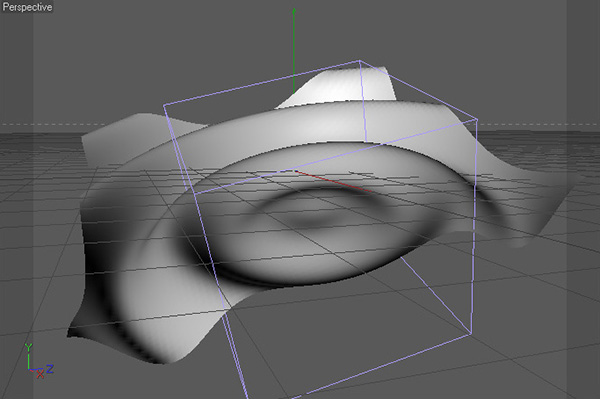Image resolution: width=600 pixels, height=399 pixels.
Task: Select the lower-right corner of the purple bounding box
Action: 471,334
